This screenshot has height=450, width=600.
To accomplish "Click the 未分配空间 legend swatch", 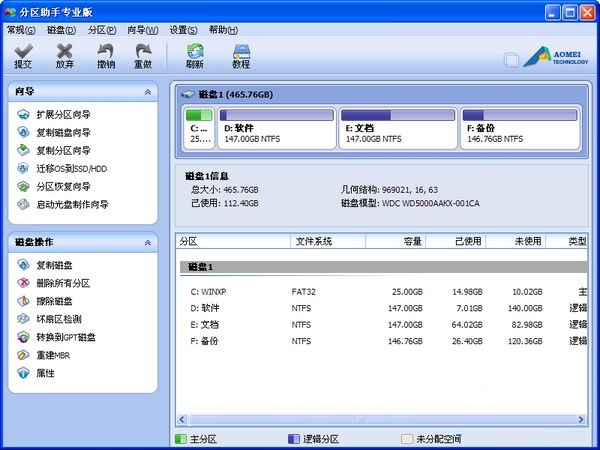I will pyautogui.click(x=407, y=439).
